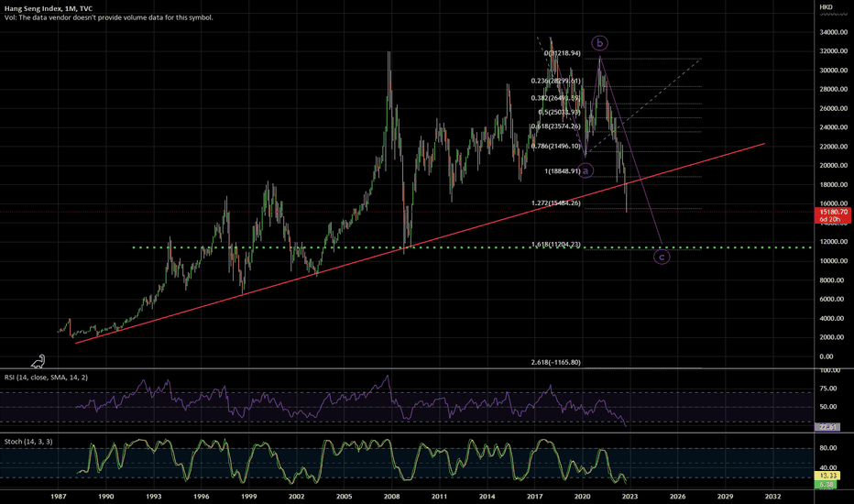Click the Stoch 80.00 scale label
Screen dimensions: 854x504
[827, 448]
